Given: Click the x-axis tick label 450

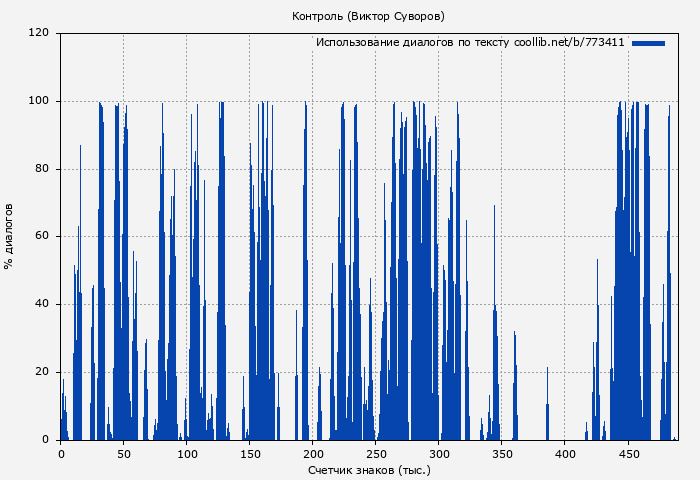Looking at the screenshot, I should [628, 454].
